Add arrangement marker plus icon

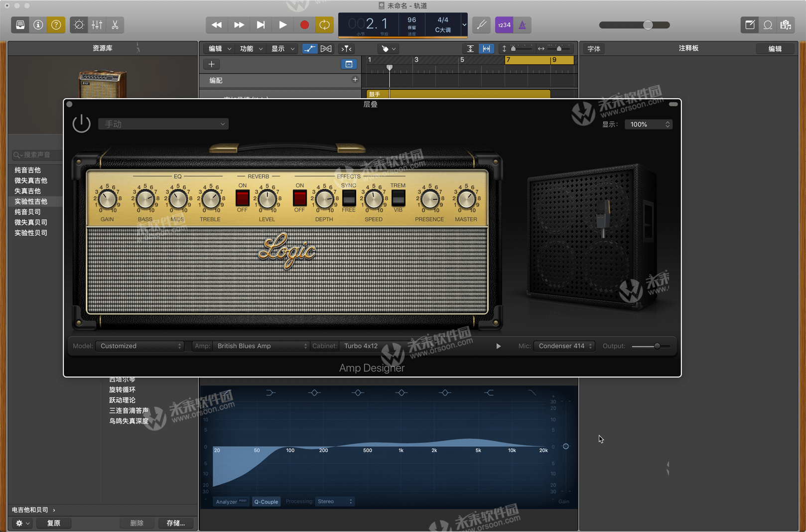355,80
